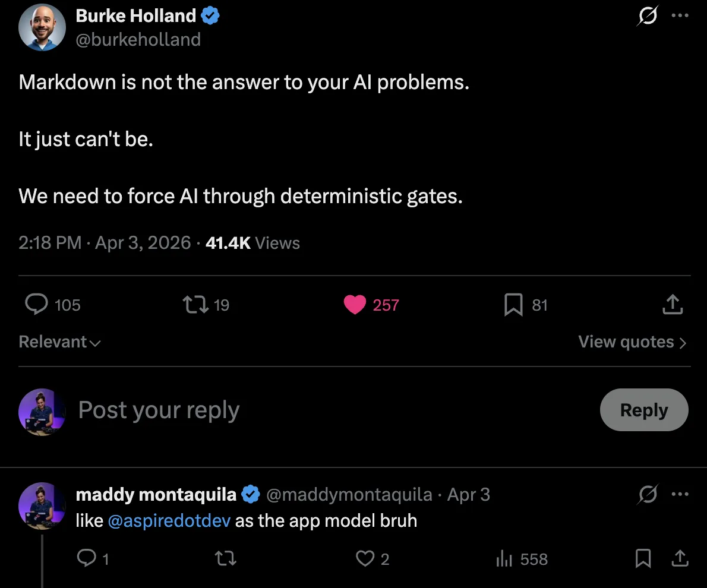Unlike Burke Holland's post
This screenshot has width=707, height=588.
click(355, 305)
